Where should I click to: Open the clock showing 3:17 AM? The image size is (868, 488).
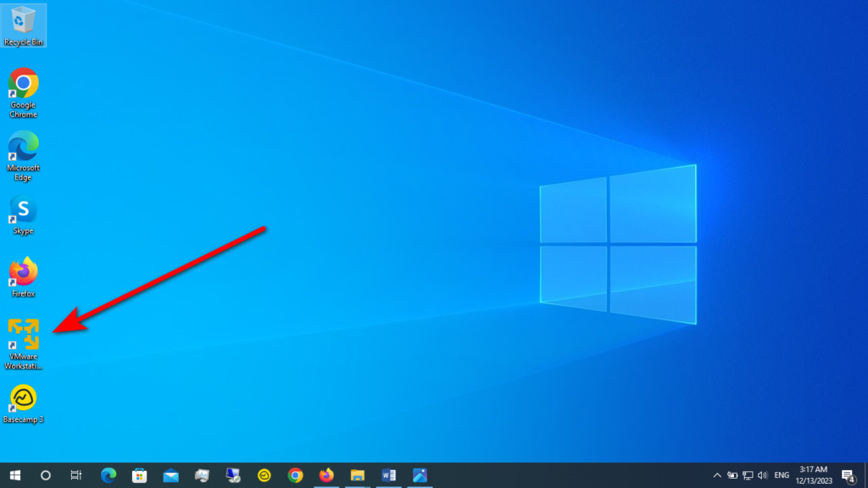(814, 475)
